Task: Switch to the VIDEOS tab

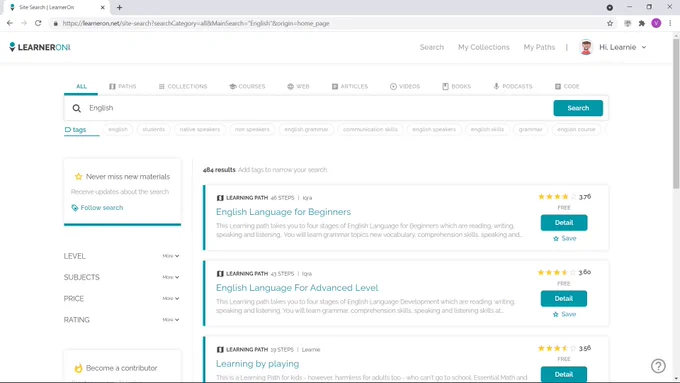Action: pos(405,86)
